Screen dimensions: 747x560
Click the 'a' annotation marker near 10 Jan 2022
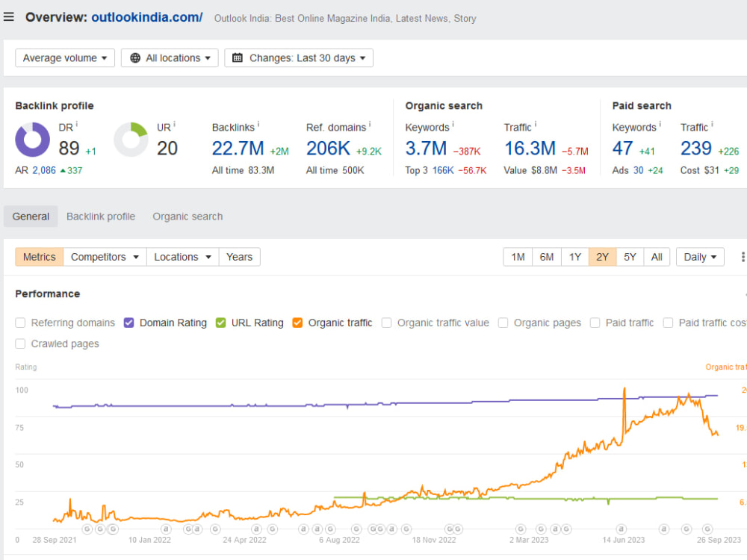click(166, 529)
